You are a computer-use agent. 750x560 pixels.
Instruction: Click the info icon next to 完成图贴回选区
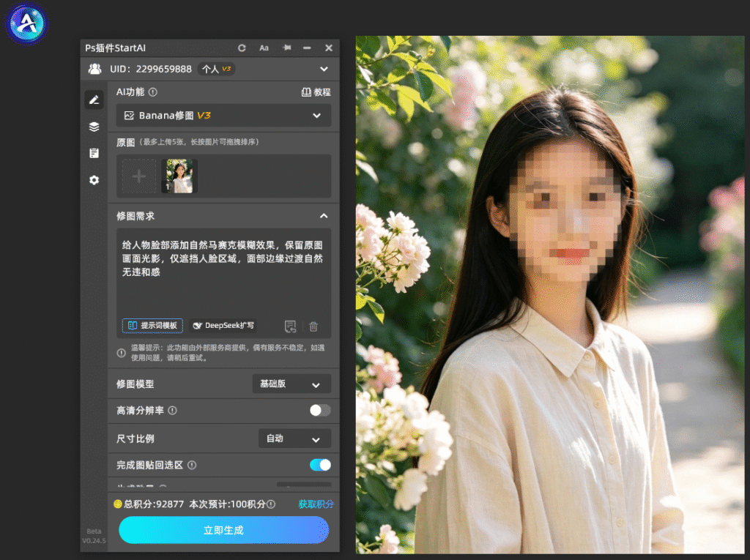(x=192, y=465)
